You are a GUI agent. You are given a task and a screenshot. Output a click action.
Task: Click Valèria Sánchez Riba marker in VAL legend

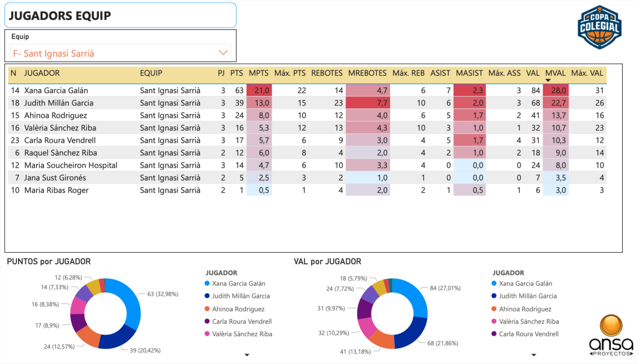[494, 322]
